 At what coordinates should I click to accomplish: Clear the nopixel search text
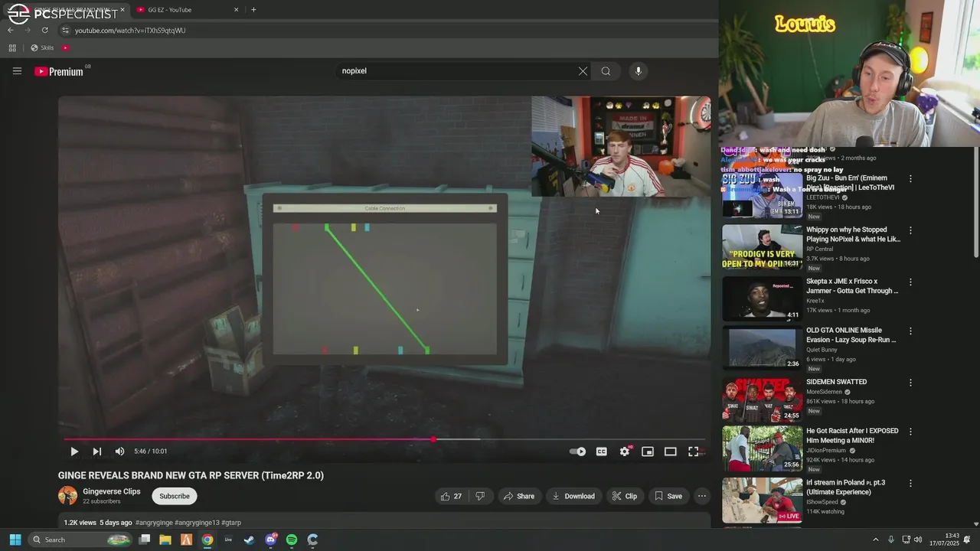click(x=583, y=71)
